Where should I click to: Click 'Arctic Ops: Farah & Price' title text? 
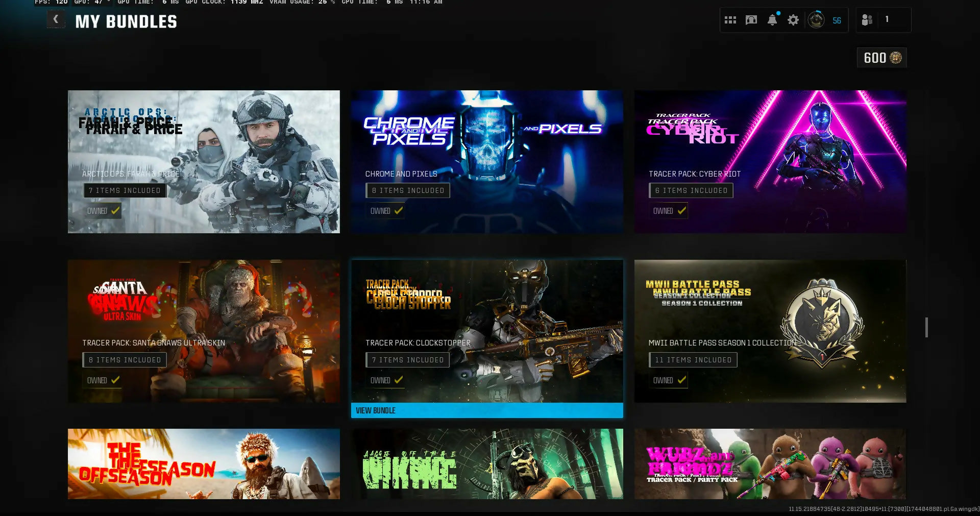pyautogui.click(x=131, y=174)
